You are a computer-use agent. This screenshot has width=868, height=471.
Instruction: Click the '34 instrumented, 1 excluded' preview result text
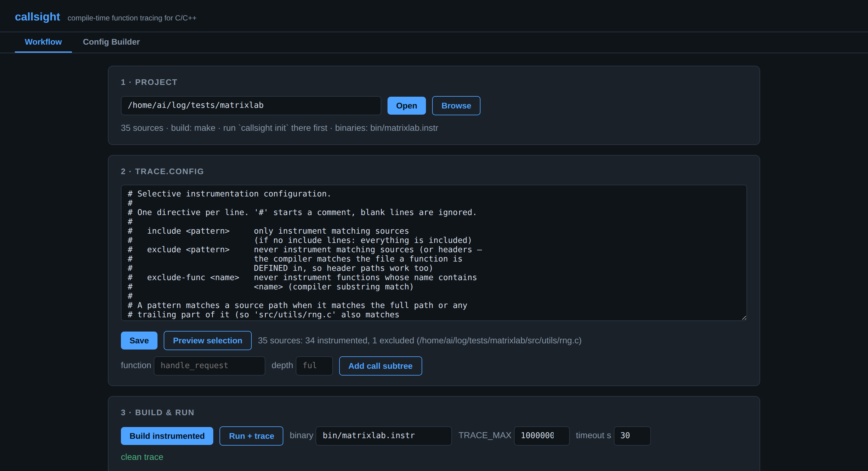point(419,340)
